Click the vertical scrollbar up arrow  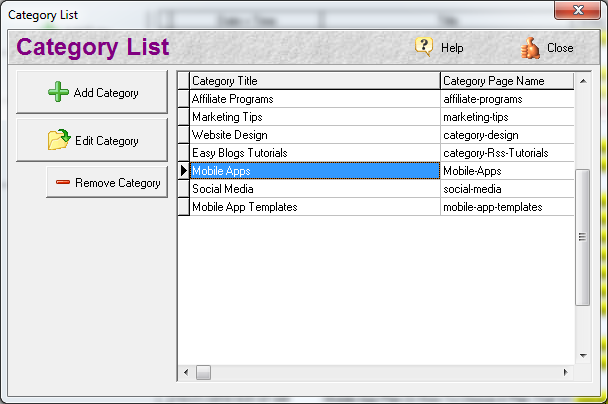[583, 81]
